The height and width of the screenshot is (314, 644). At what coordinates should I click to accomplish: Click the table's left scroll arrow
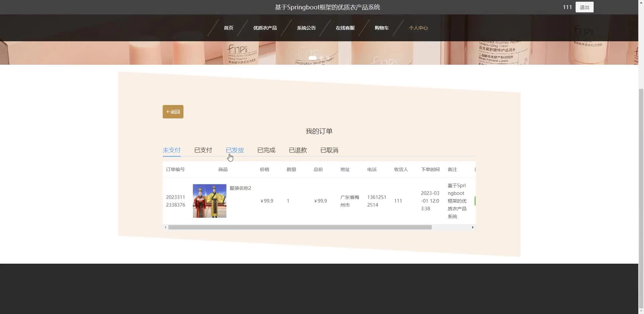(165, 227)
